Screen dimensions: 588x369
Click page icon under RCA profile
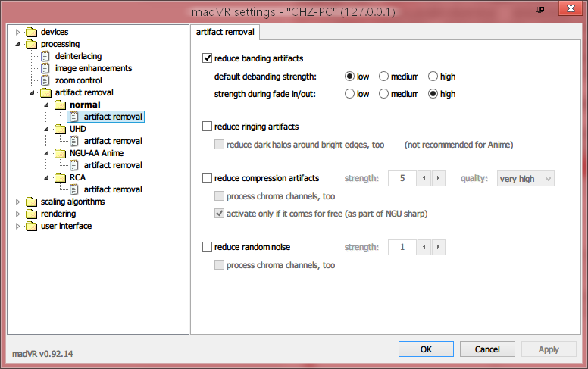pyautogui.click(x=74, y=189)
